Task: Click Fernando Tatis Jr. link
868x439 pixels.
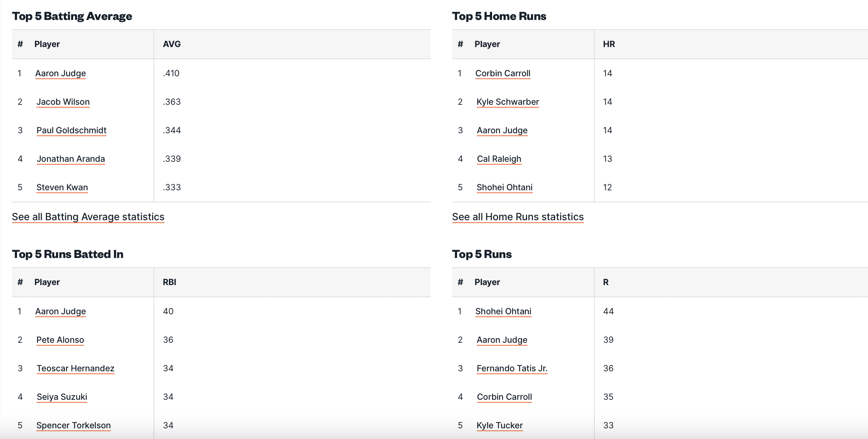Action: [x=512, y=368]
